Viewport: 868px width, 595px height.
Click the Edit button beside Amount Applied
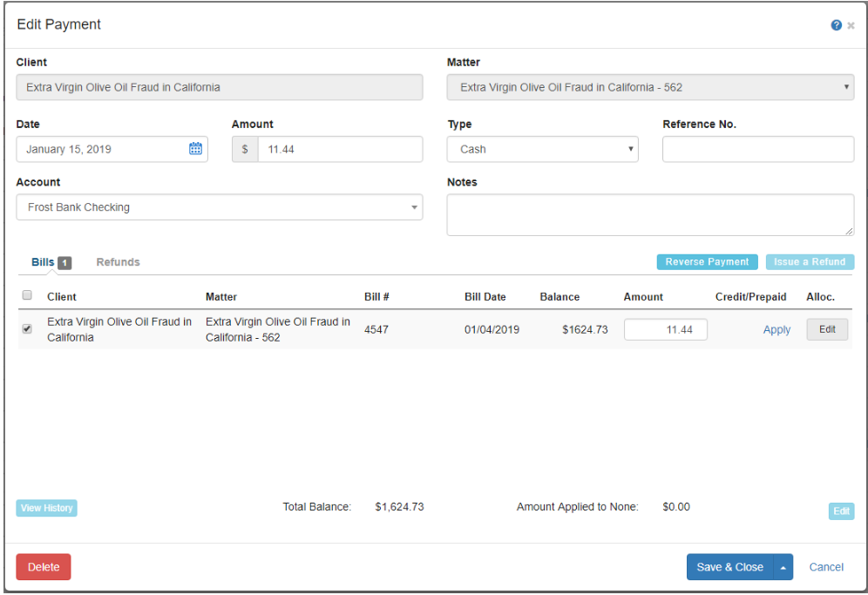841,510
